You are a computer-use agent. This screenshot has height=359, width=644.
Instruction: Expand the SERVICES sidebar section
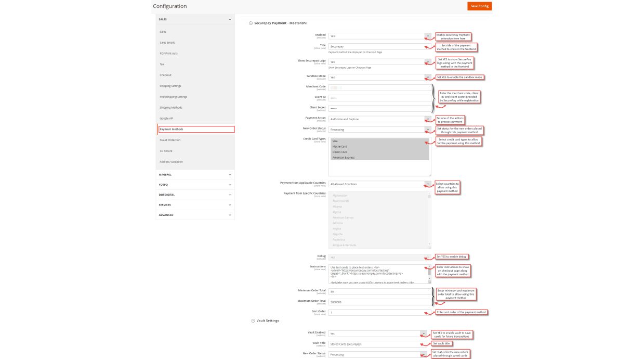[x=195, y=204]
